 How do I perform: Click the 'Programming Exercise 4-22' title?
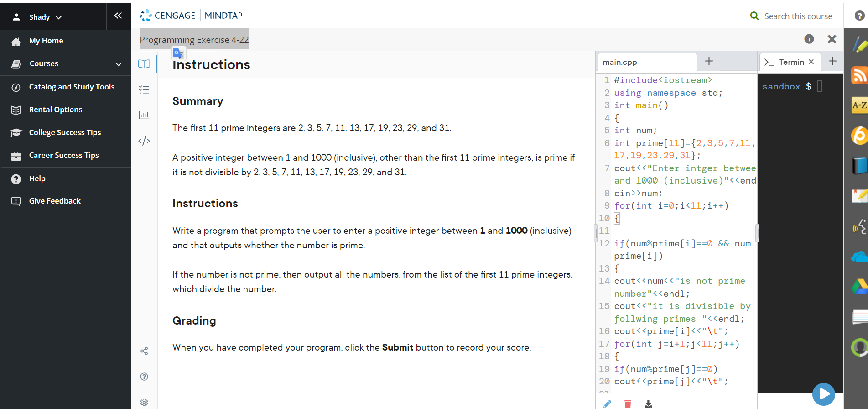(194, 40)
